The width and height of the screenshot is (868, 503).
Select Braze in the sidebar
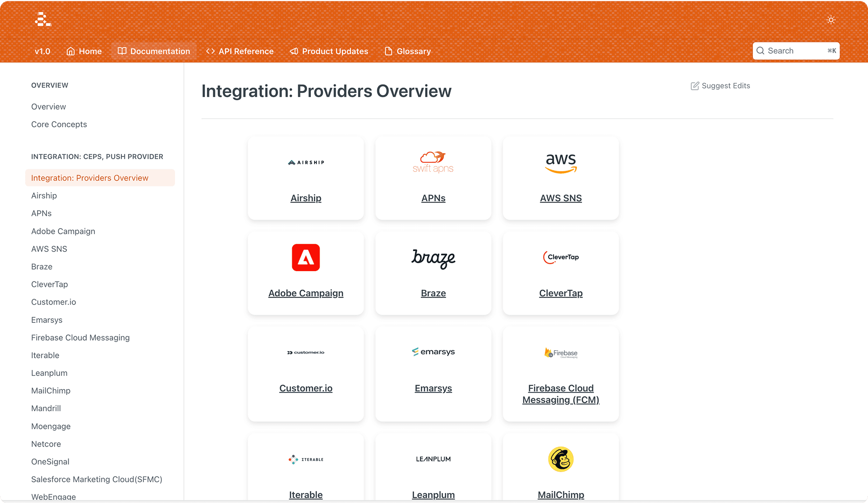pos(42,267)
